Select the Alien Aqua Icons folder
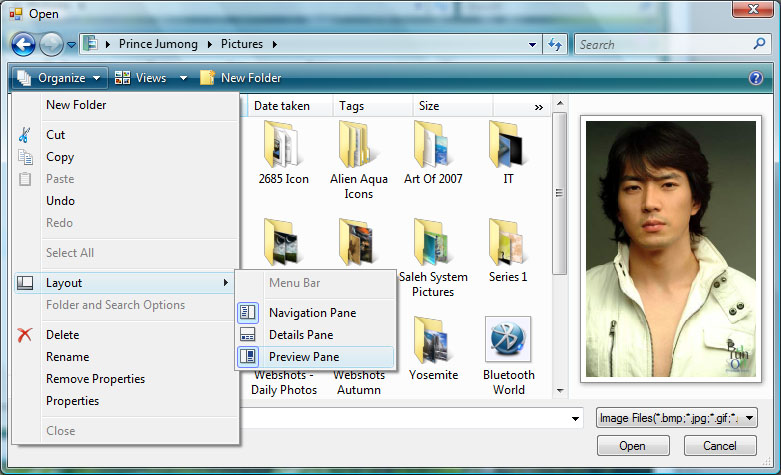The height and width of the screenshot is (475, 781). click(x=359, y=159)
